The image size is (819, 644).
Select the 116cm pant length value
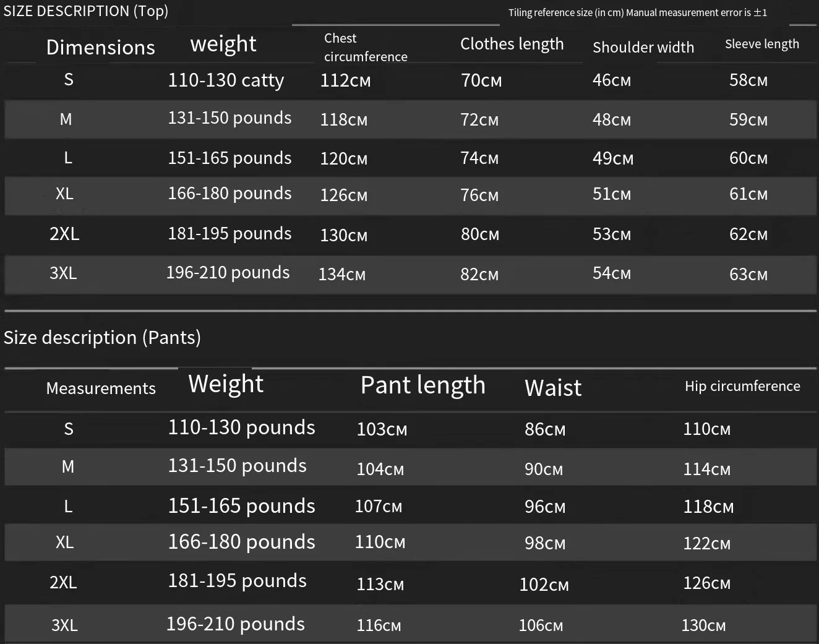point(379,625)
